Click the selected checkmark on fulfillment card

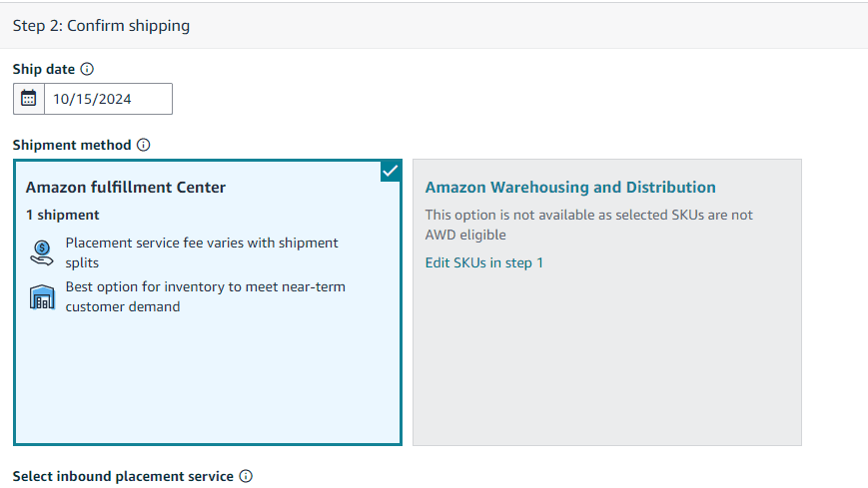tap(391, 171)
